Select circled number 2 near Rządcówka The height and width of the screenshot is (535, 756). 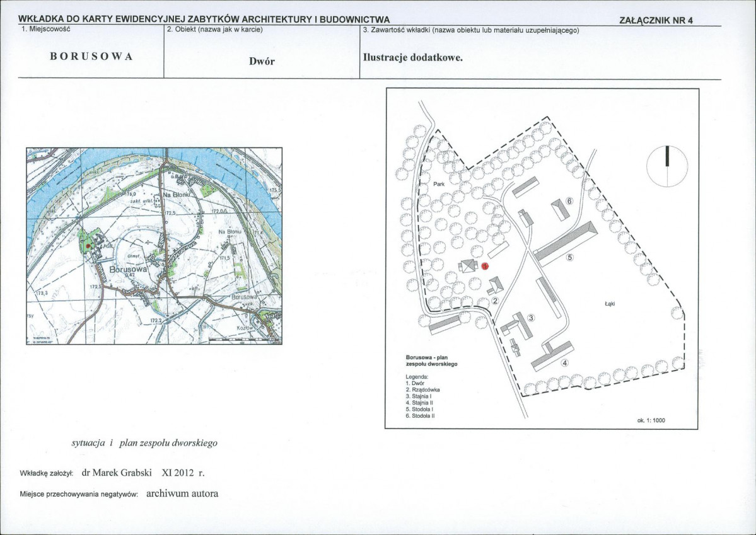(x=494, y=302)
